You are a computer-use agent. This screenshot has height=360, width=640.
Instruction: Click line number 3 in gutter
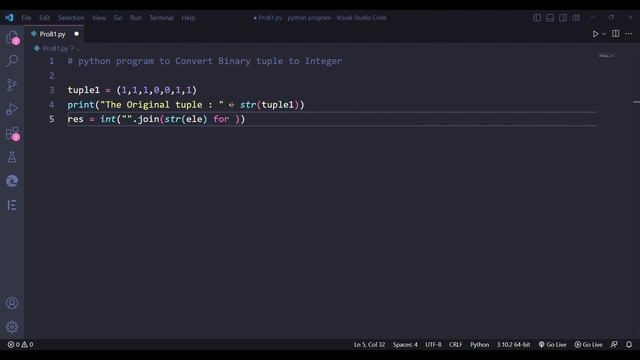51,90
